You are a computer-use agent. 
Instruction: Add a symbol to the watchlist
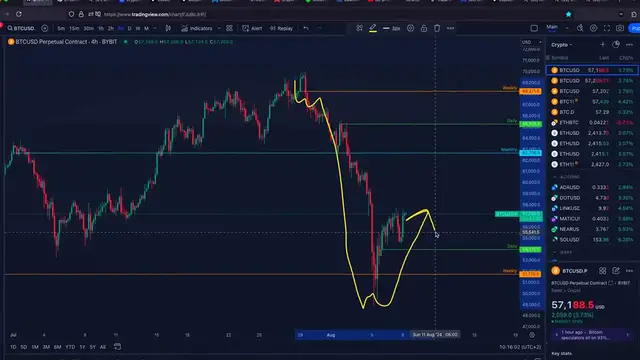(603, 44)
